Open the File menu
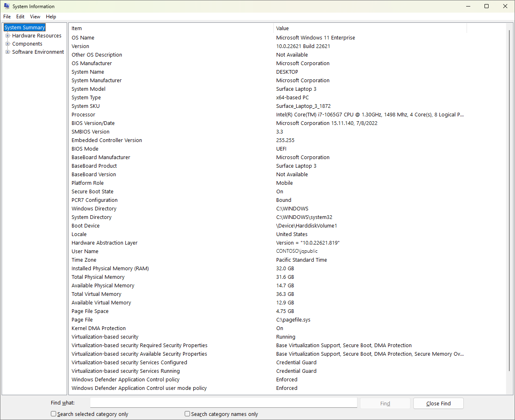This screenshot has width=515, height=420. (x=7, y=17)
